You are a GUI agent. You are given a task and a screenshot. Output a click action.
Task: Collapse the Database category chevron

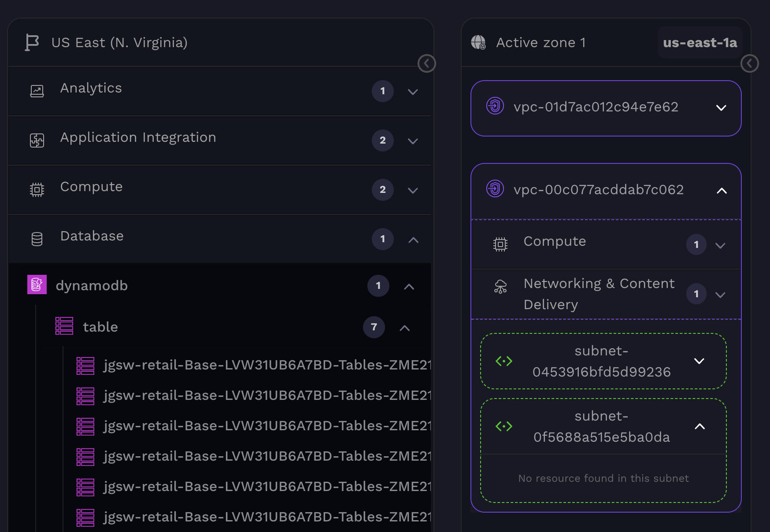pyautogui.click(x=413, y=240)
